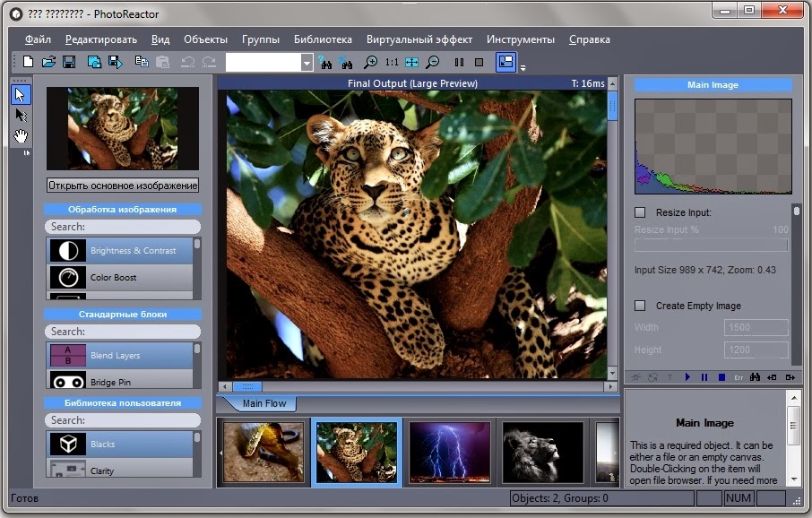Toggle the preview layout button in toolbar
Screen dimensions: 812x518
[x=505, y=62]
